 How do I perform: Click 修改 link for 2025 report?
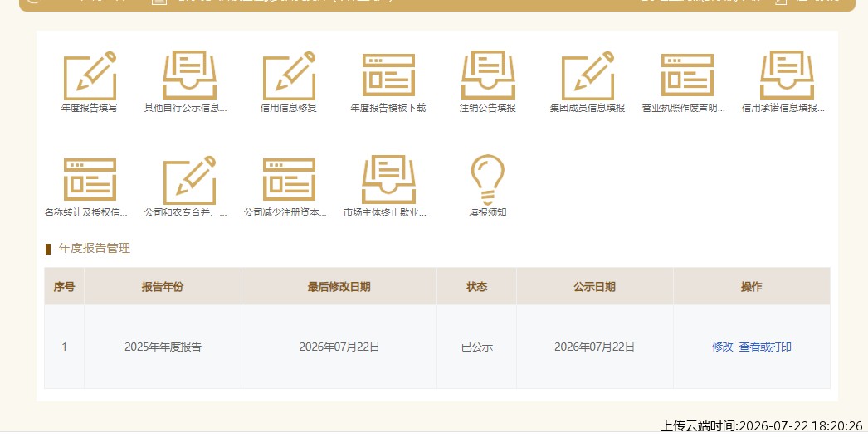click(x=723, y=347)
